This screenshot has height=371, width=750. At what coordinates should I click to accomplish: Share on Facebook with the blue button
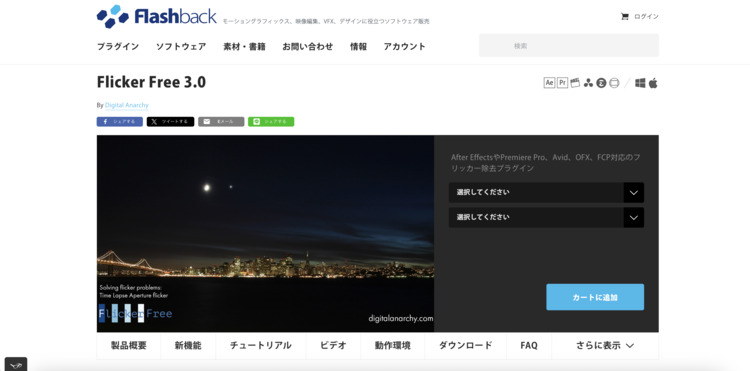coord(120,121)
